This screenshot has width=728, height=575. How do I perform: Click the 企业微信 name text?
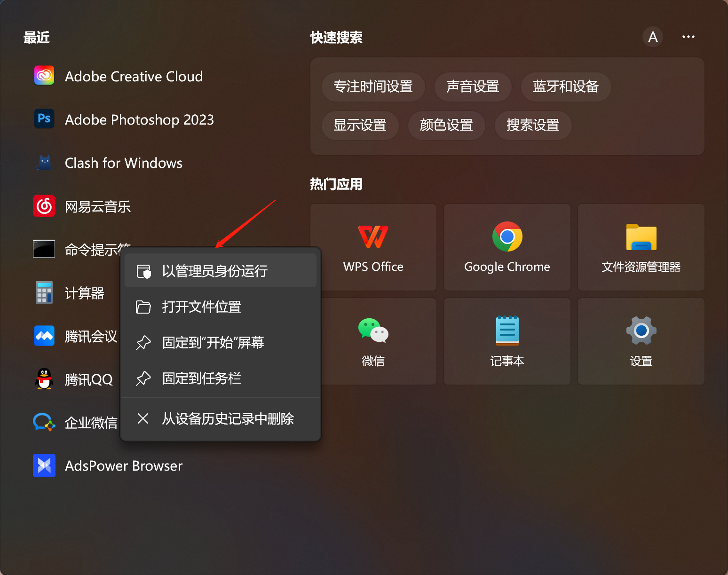[x=91, y=423]
